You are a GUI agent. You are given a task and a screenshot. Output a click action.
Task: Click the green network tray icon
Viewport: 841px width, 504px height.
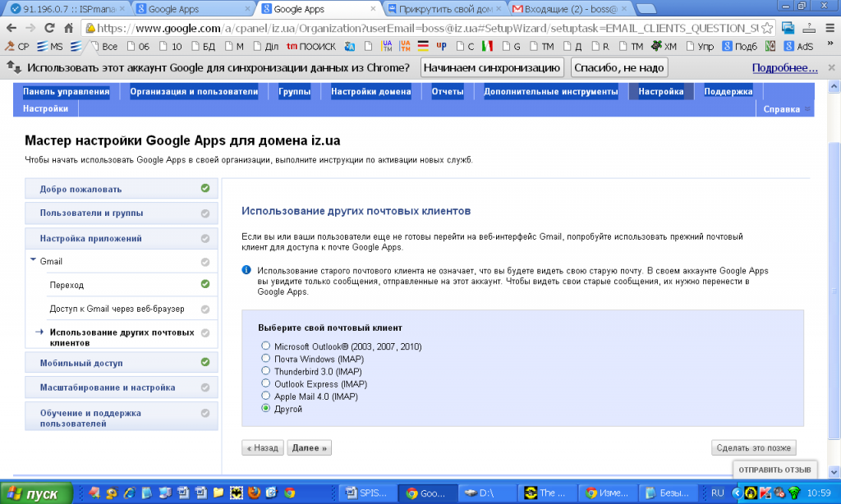click(x=794, y=493)
